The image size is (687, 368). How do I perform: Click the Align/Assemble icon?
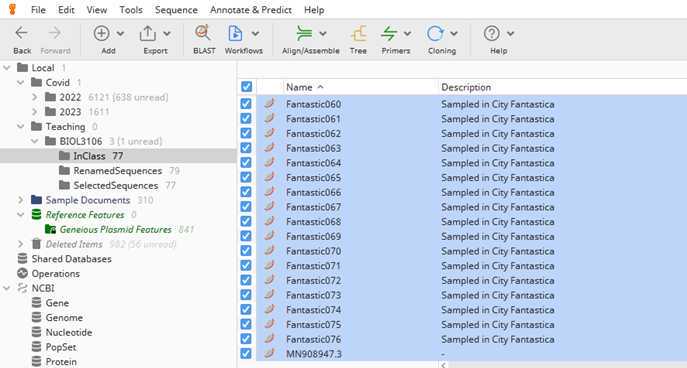pyautogui.click(x=304, y=33)
